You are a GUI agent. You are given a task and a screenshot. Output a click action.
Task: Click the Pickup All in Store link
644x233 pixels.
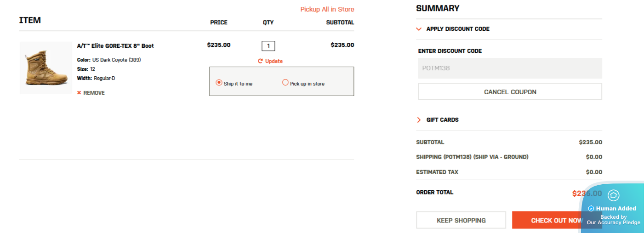[x=327, y=9]
